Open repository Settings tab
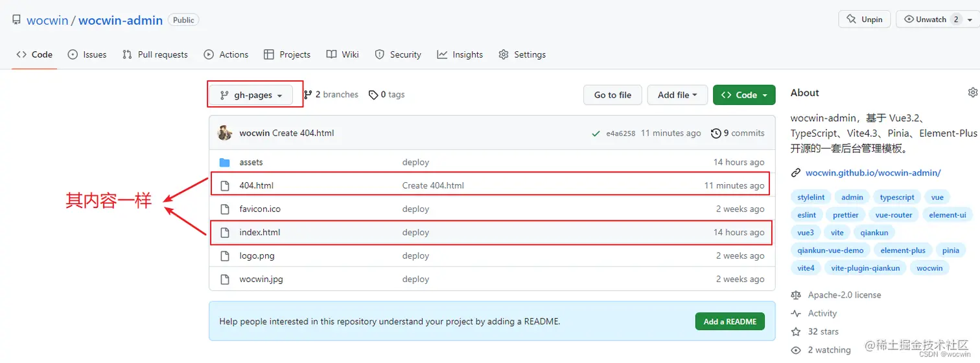The height and width of the screenshot is (363, 980). 522,54
